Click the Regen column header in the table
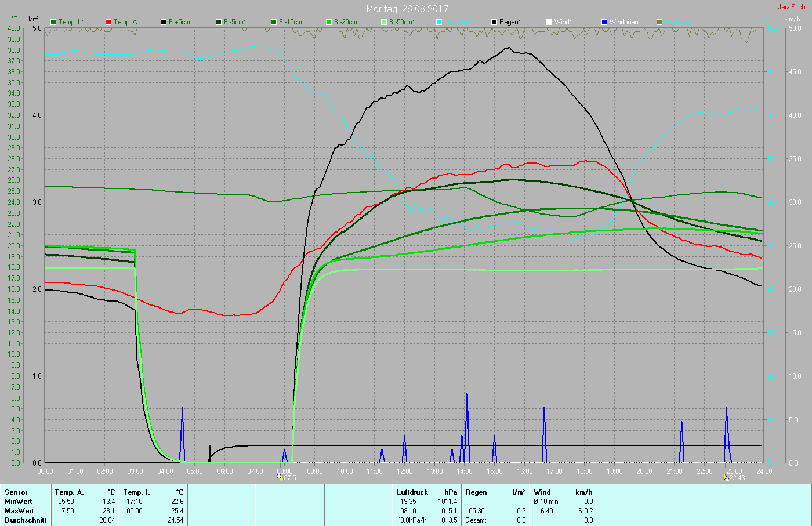 click(x=476, y=492)
